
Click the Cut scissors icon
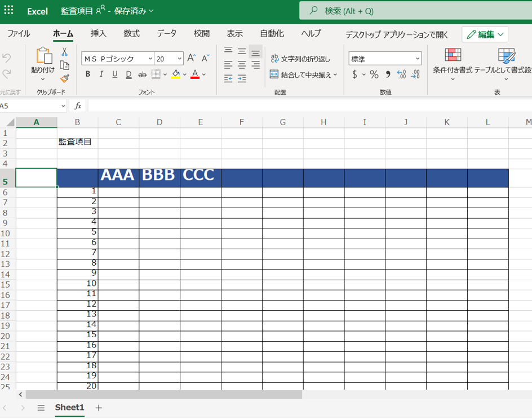click(x=64, y=52)
